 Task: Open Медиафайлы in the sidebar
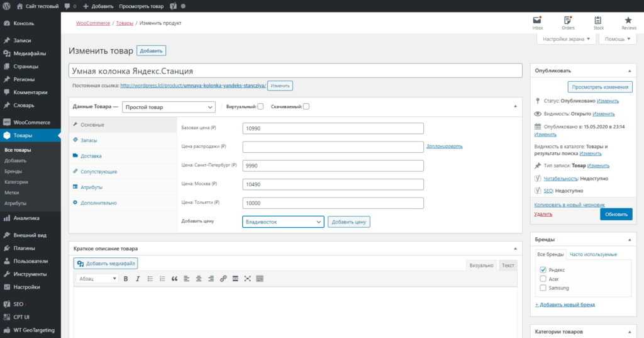click(30, 54)
